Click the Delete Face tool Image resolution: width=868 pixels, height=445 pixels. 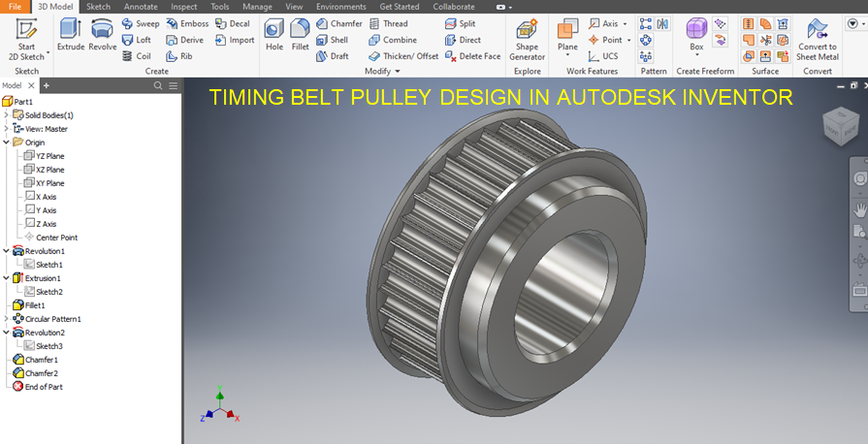coord(472,56)
